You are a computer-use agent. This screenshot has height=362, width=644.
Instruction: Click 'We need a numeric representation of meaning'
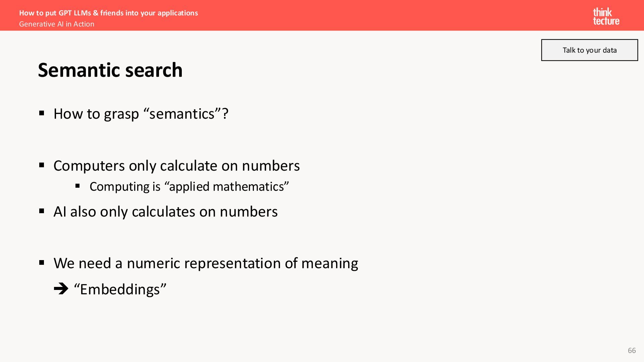206,263
